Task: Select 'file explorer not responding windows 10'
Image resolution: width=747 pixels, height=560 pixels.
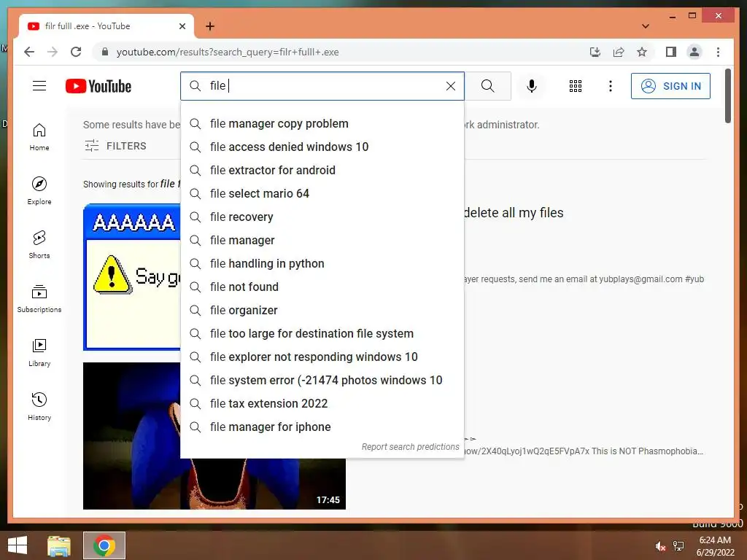Action: (322, 357)
